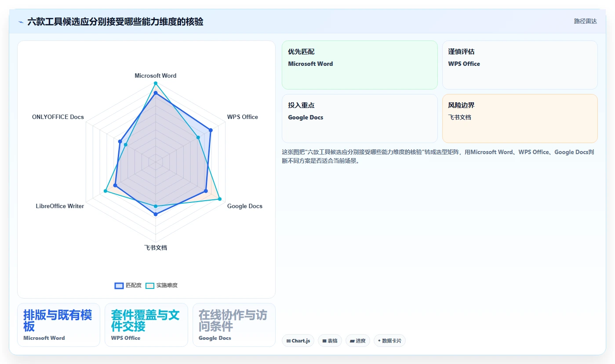Screen dimensions: 615x364
Task: Click the 表格 tag chip
Action: pyautogui.click(x=330, y=341)
